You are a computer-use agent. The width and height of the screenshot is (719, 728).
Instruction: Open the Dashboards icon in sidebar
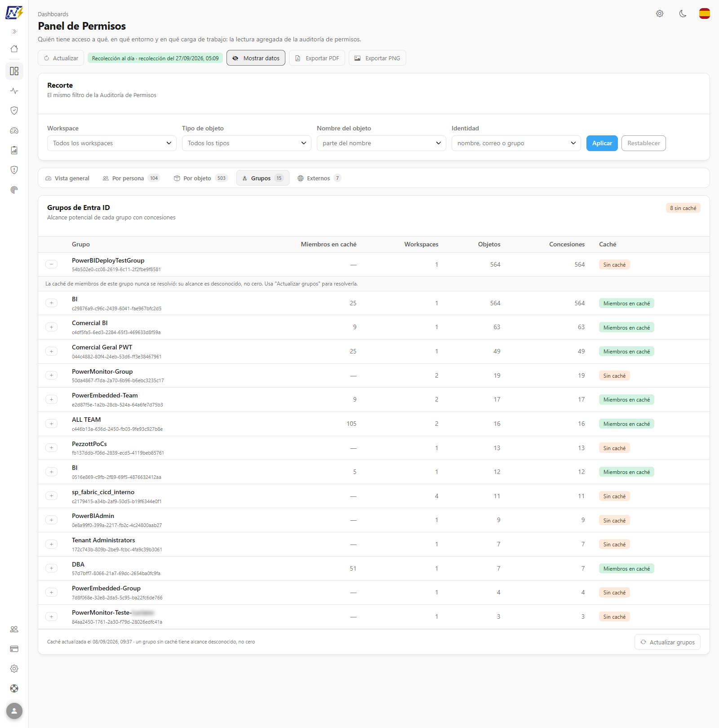click(14, 71)
